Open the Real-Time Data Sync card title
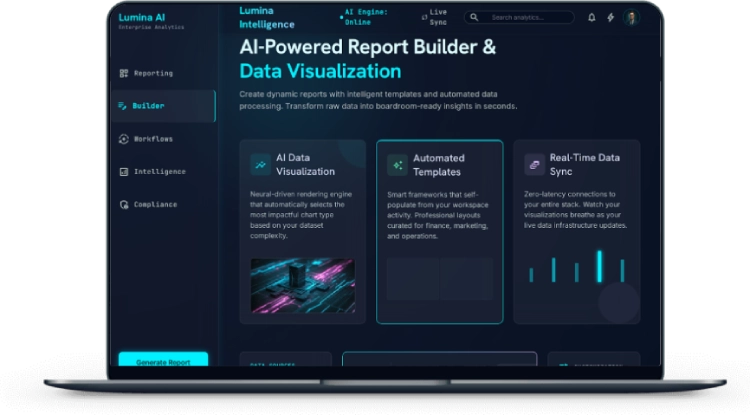 pyautogui.click(x=585, y=164)
